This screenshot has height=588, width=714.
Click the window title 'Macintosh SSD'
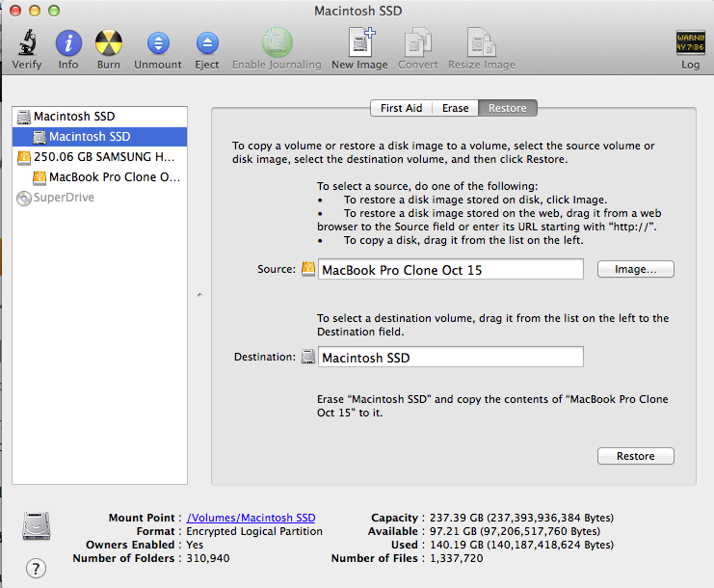(x=357, y=11)
